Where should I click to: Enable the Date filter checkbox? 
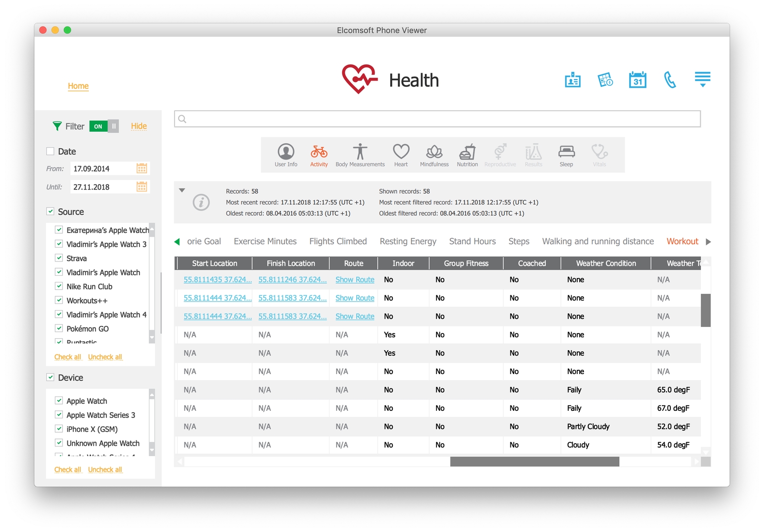(x=50, y=151)
